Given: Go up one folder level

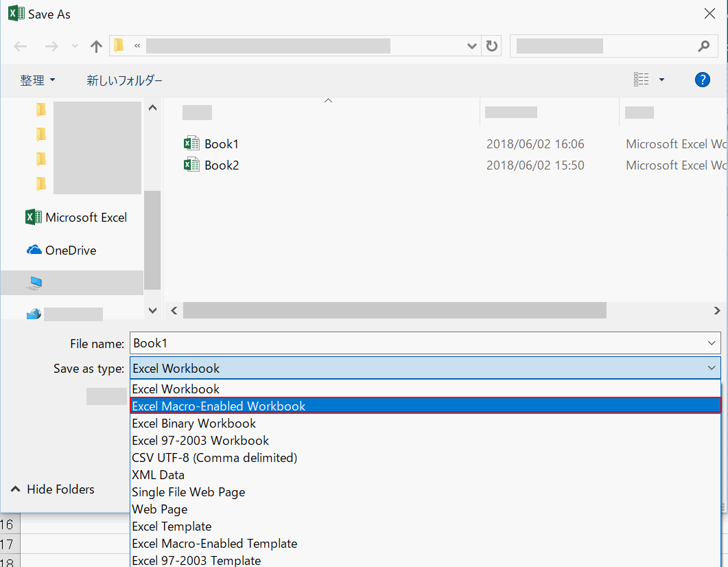Looking at the screenshot, I should [96, 47].
